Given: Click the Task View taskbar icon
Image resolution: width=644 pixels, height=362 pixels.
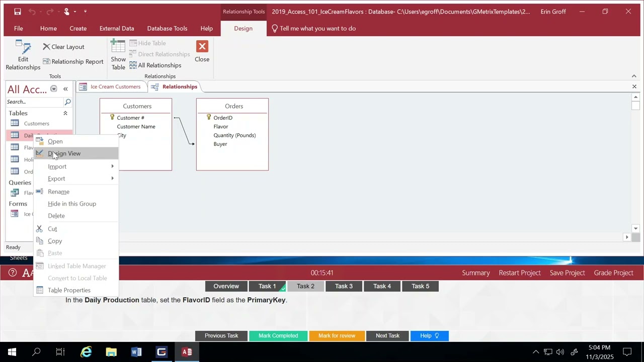Looking at the screenshot, I should (60, 352).
